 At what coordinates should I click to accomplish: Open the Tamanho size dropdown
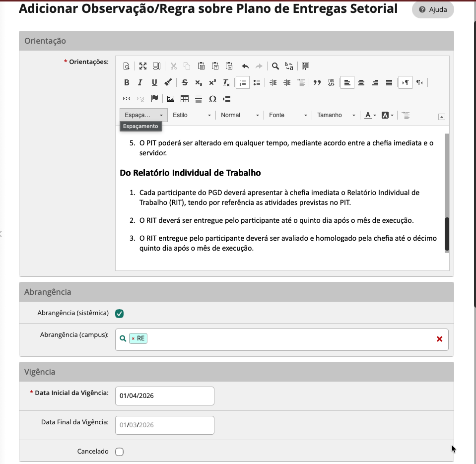(x=336, y=115)
